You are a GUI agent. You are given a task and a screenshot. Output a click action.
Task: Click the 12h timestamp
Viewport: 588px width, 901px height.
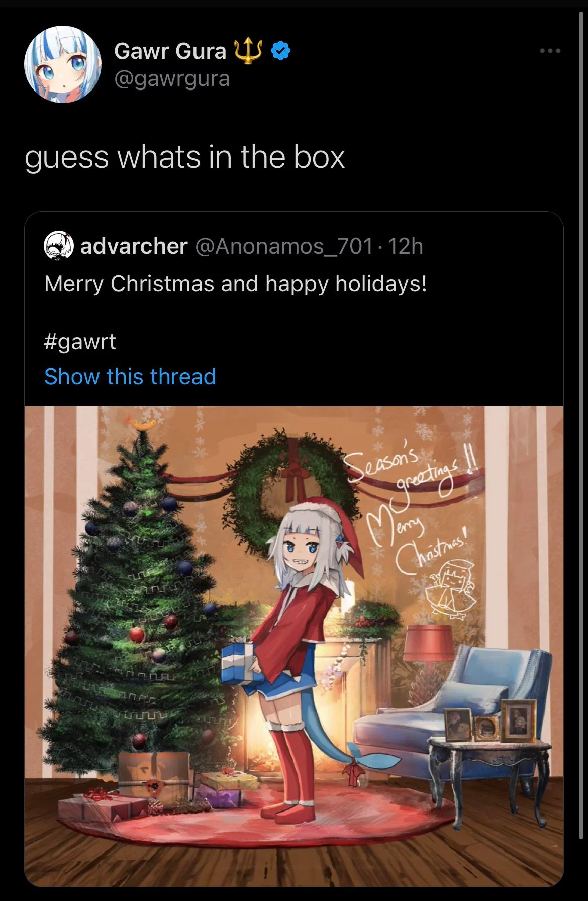click(406, 246)
